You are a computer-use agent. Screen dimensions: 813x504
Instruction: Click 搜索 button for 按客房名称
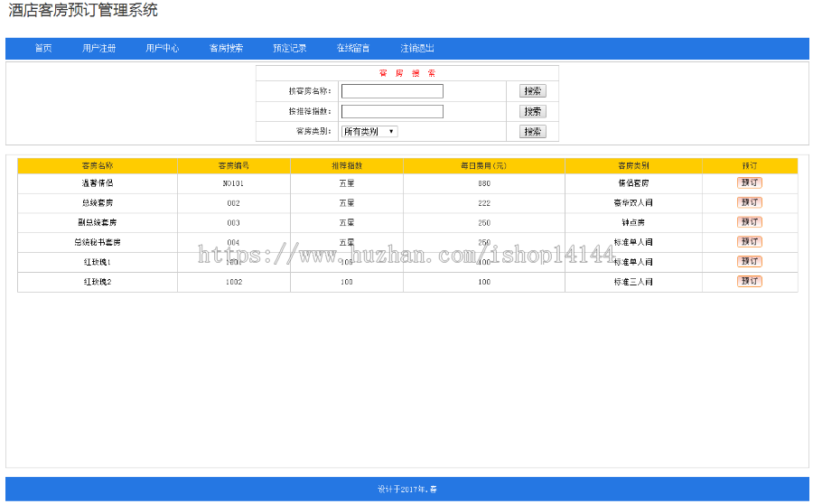(x=532, y=91)
